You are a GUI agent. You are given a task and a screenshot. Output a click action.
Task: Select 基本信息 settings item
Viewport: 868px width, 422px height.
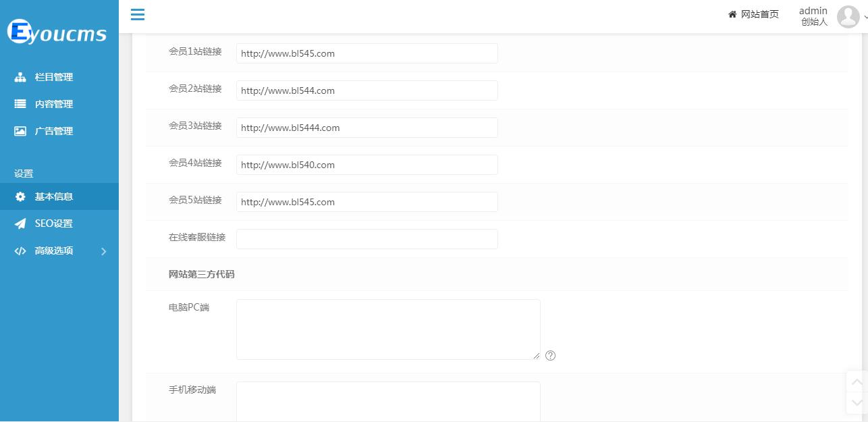[x=53, y=196]
